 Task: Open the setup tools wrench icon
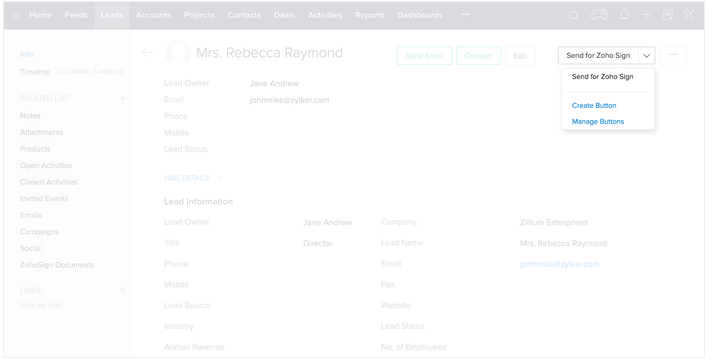pos(689,15)
